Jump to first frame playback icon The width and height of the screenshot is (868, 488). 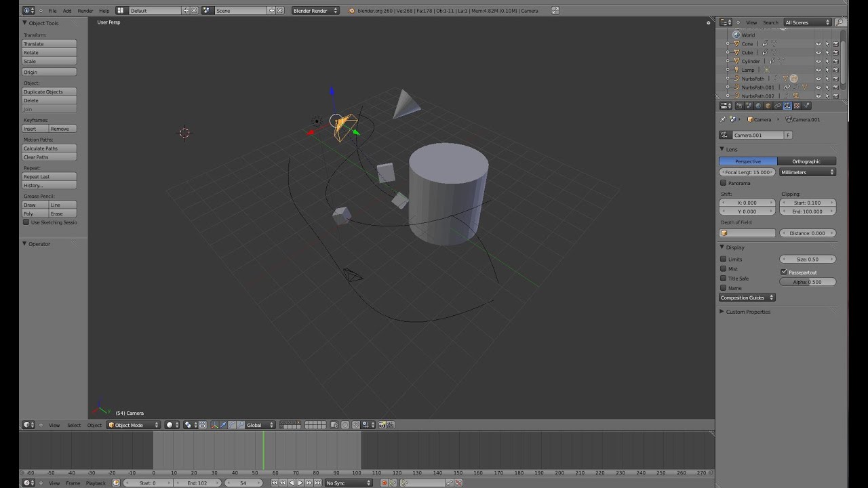tap(275, 483)
